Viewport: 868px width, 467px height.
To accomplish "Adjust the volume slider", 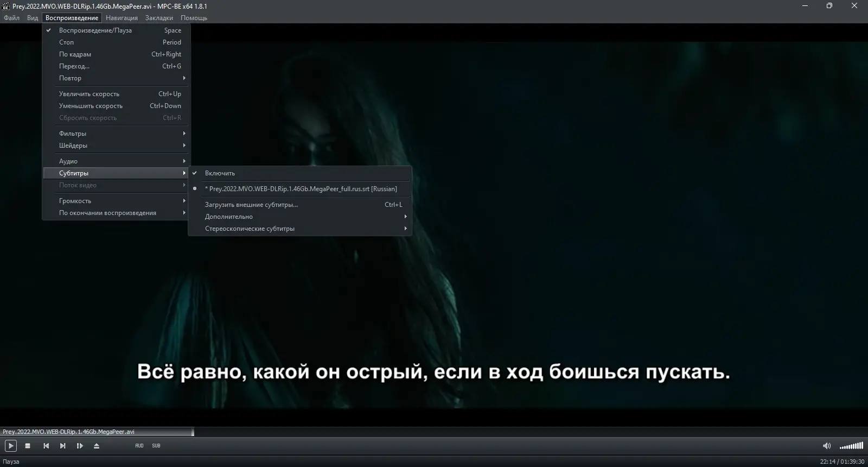I will (x=851, y=446).
